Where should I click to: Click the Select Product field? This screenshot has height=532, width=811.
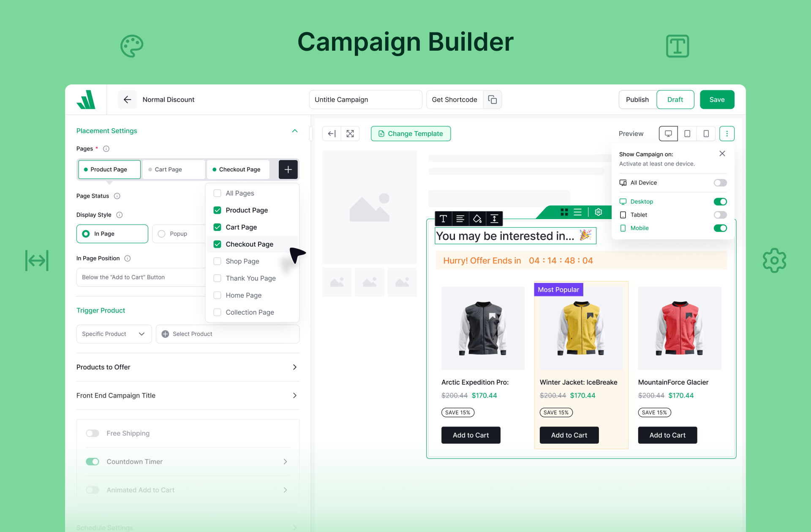[228, 334]
